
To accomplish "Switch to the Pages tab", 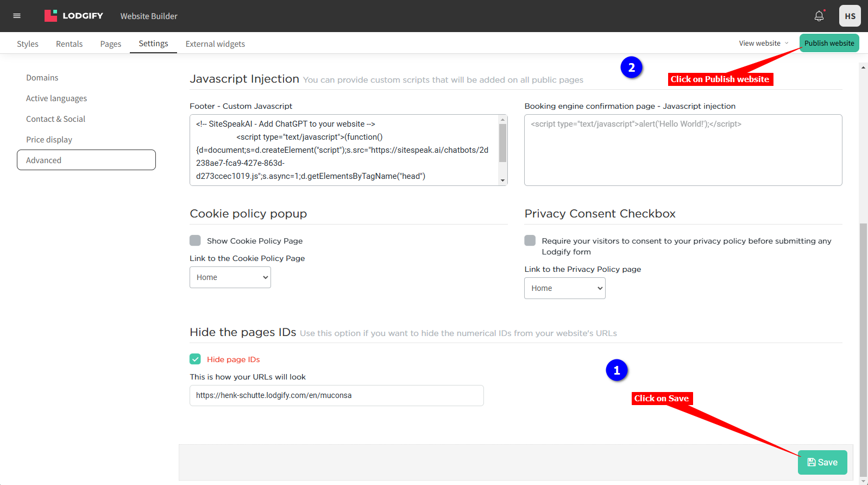I will [x=111, y=43].
